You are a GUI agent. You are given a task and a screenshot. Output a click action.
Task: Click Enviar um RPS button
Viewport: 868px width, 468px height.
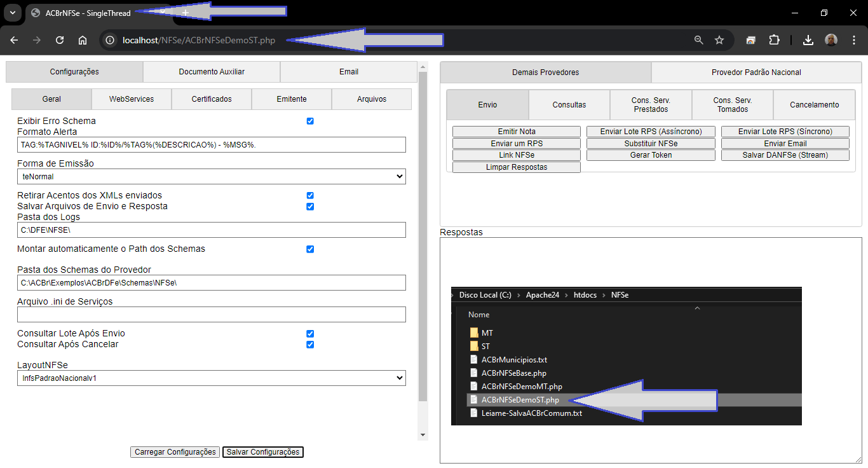pyautogui.click(x=517, y=144)
